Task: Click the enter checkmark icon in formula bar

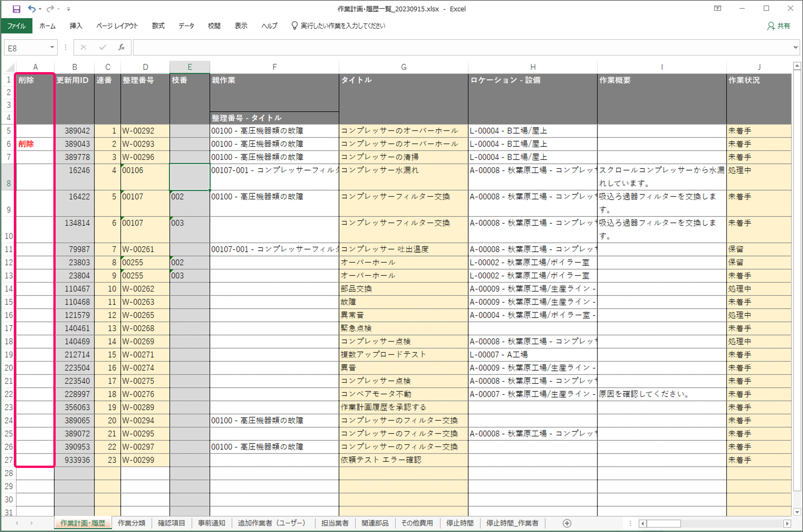Action: pos(102,48)
